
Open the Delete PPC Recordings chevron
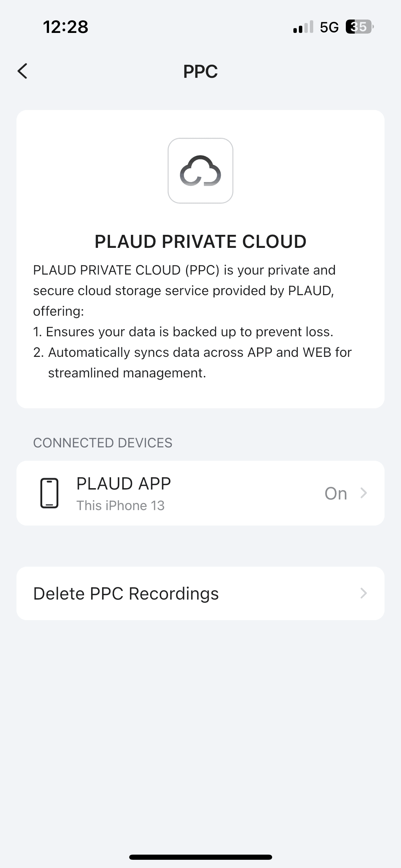click(364, 593)
